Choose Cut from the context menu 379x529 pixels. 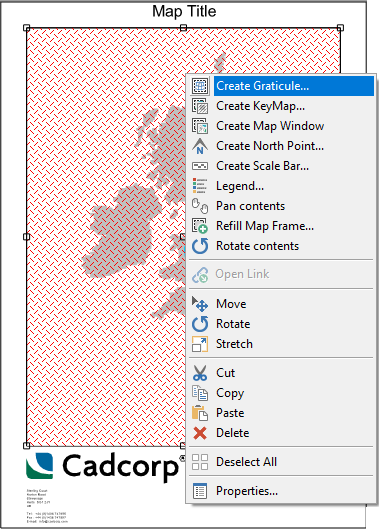tap(281, 373)
